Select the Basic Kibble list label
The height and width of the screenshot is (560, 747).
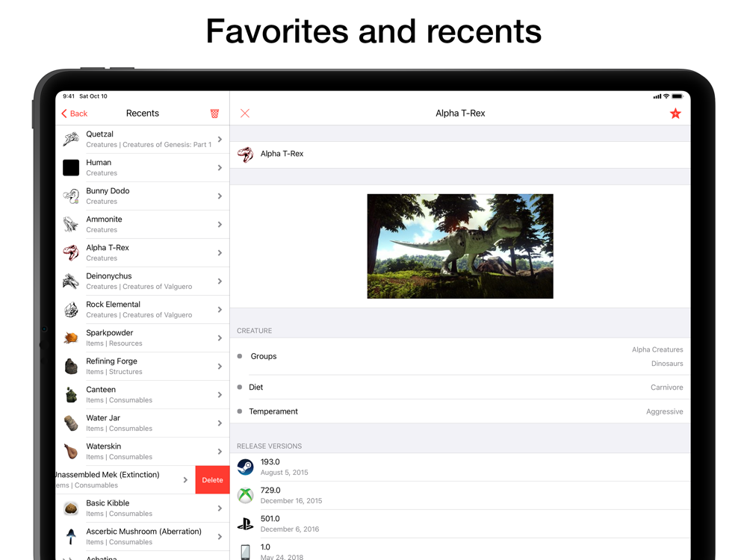[x=108, y=503]
